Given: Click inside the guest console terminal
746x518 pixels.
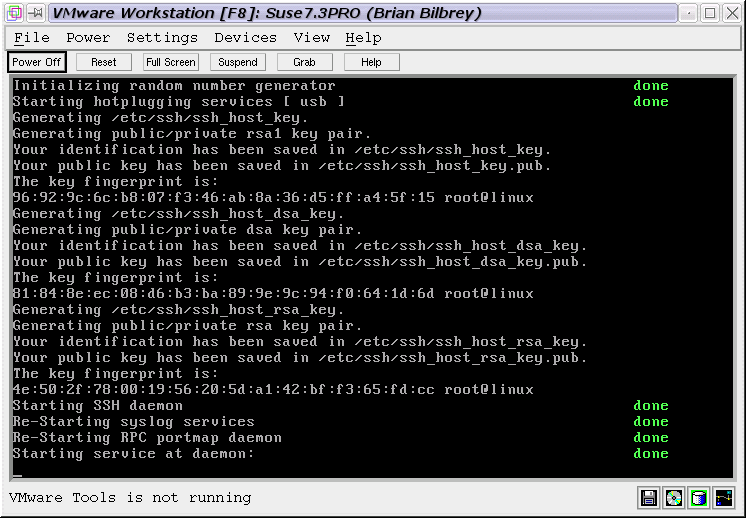Looking at the screenshot, I should tap(372, 278).
